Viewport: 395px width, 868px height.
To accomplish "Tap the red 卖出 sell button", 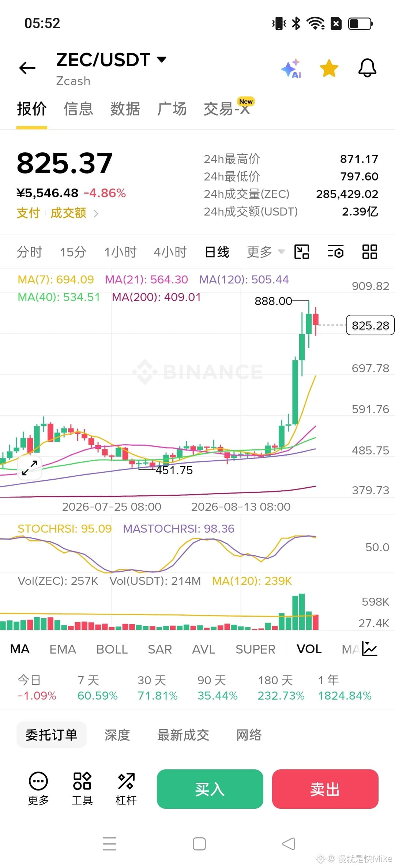I will 325,789.
